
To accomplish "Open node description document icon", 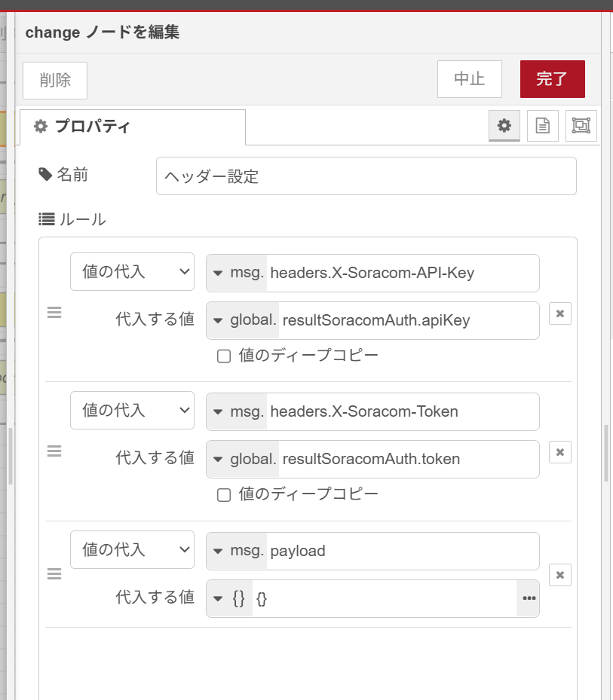I will pos(542,126).
